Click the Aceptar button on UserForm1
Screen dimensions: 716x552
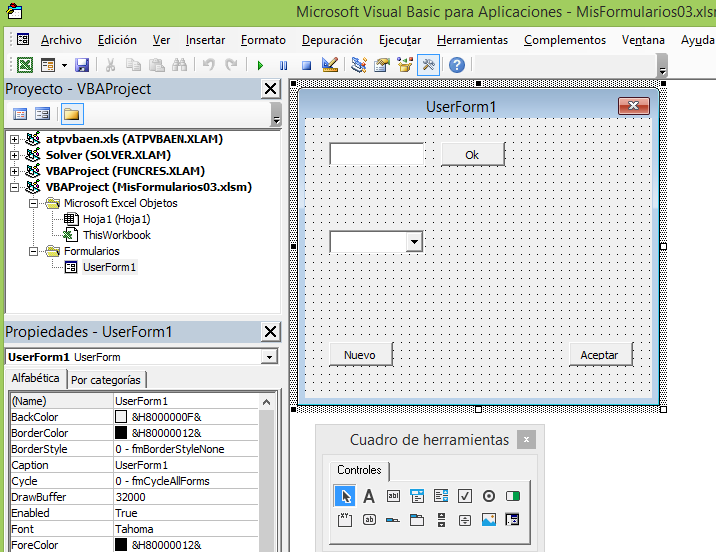click(600, 355)
